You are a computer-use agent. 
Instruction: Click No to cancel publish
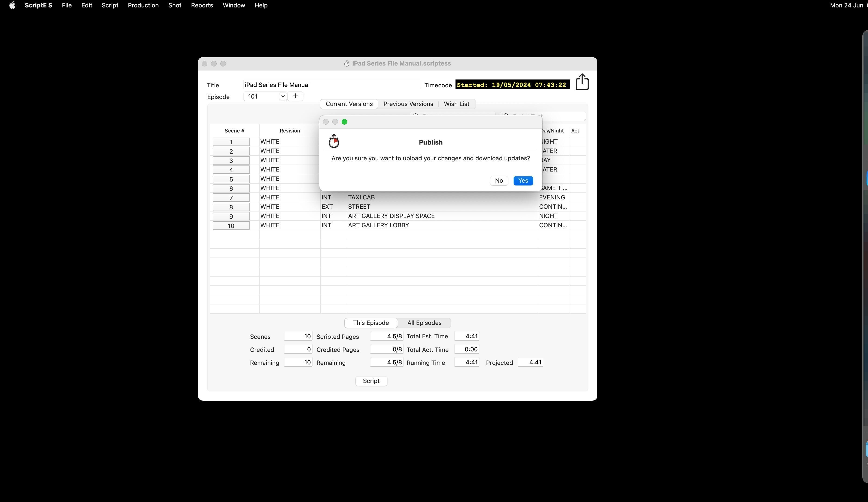(x=498, y=181)
